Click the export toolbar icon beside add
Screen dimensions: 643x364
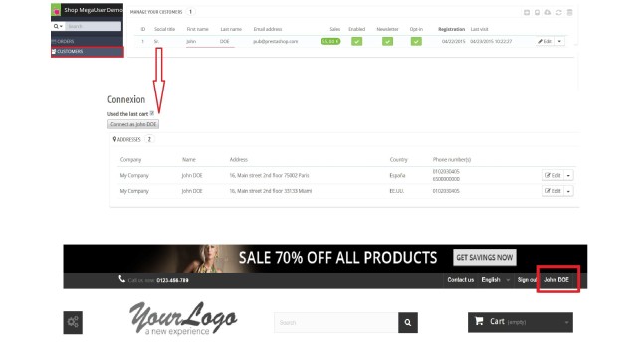[537, 12]
